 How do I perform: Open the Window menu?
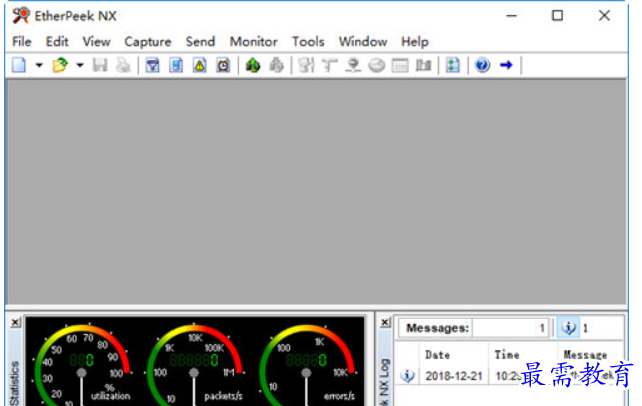363,41
